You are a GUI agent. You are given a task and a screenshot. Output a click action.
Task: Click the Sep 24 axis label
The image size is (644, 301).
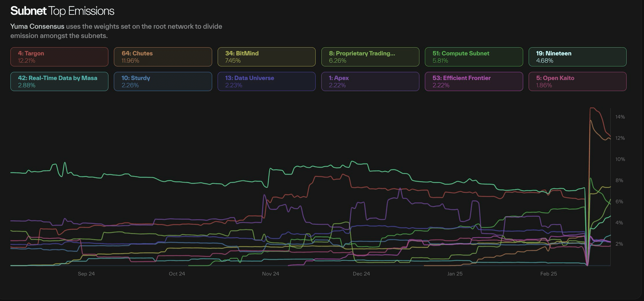pyautogui.click(x=86, y=274)
